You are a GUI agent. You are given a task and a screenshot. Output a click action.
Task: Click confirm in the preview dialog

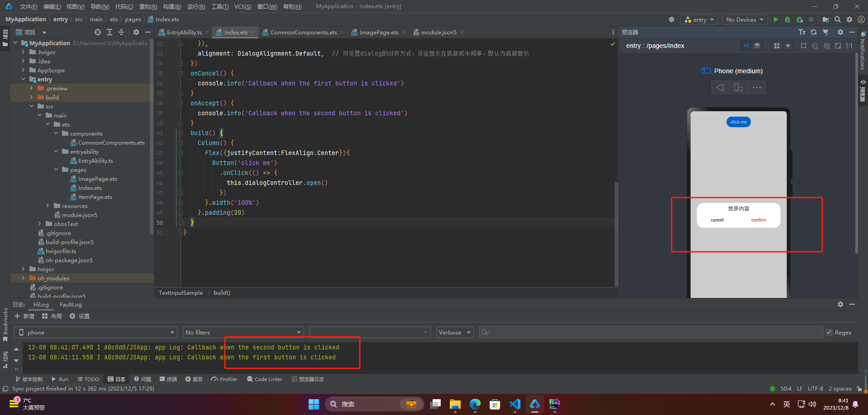tap(758, 220)
